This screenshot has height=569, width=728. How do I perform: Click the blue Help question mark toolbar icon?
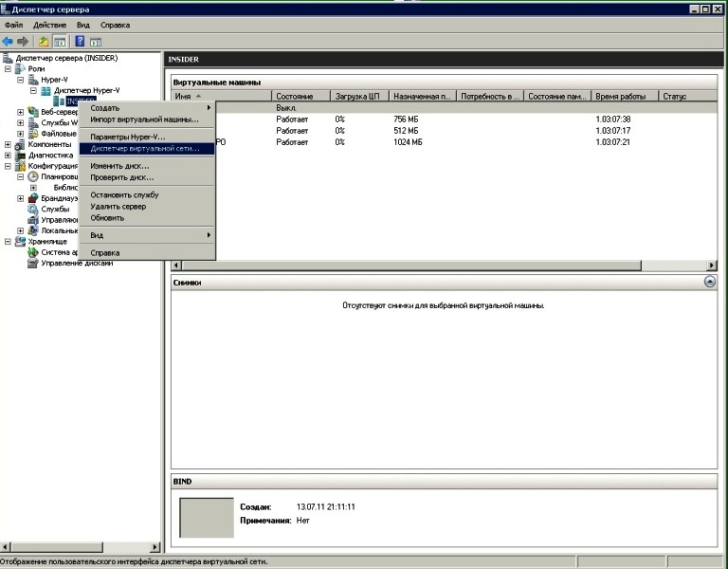coord(81,41)
